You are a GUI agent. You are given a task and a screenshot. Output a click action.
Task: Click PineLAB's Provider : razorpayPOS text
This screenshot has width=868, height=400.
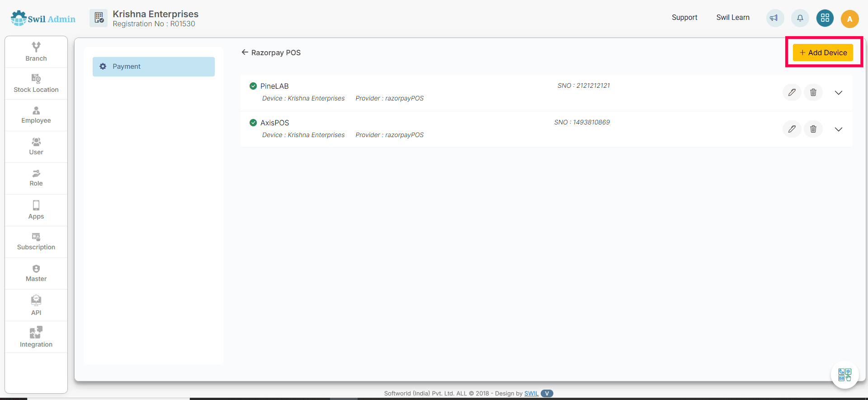(390, 98)
